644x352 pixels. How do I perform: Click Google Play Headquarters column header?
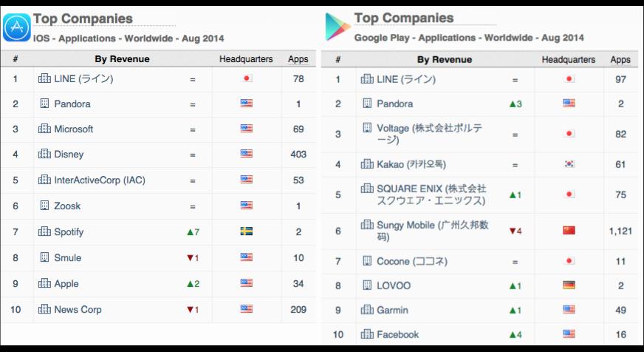point(568,60)
